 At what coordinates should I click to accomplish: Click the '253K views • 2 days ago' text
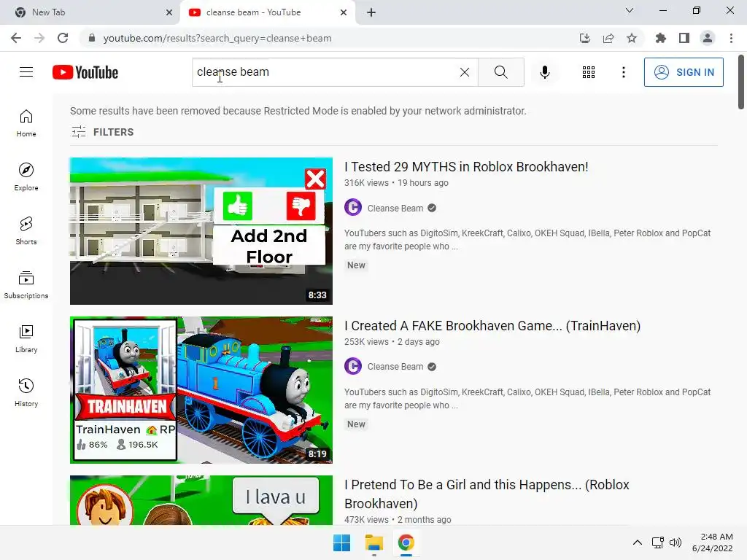pos(392,342)
